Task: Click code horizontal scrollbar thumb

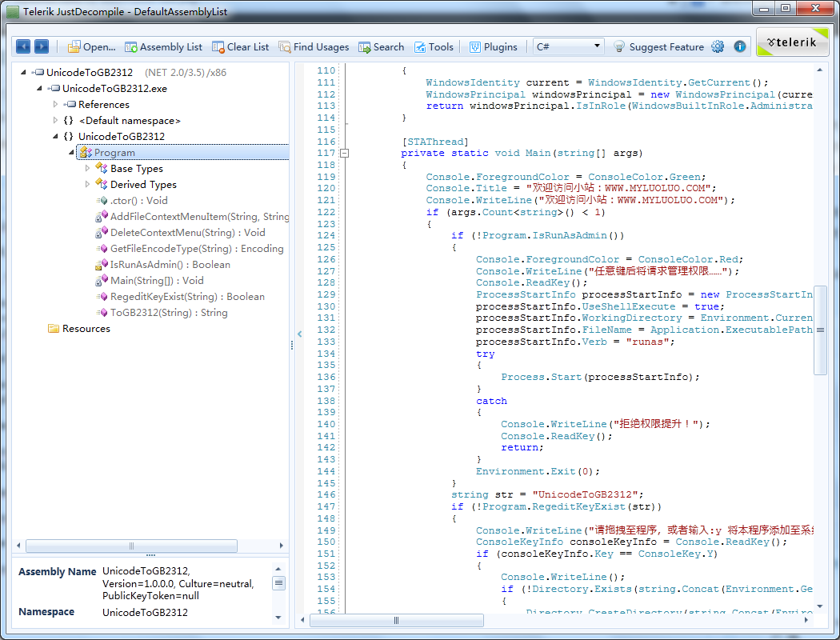Action: (x=397, y=620)
